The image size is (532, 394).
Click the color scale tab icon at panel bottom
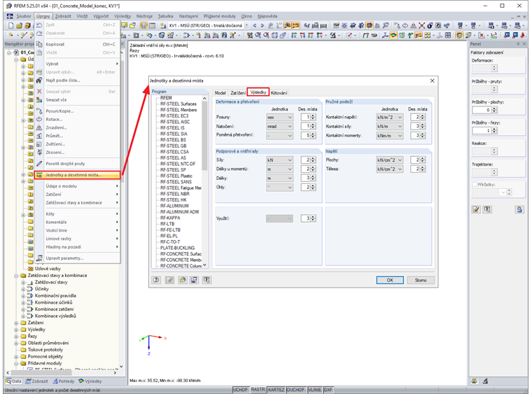tap(475, 381)
